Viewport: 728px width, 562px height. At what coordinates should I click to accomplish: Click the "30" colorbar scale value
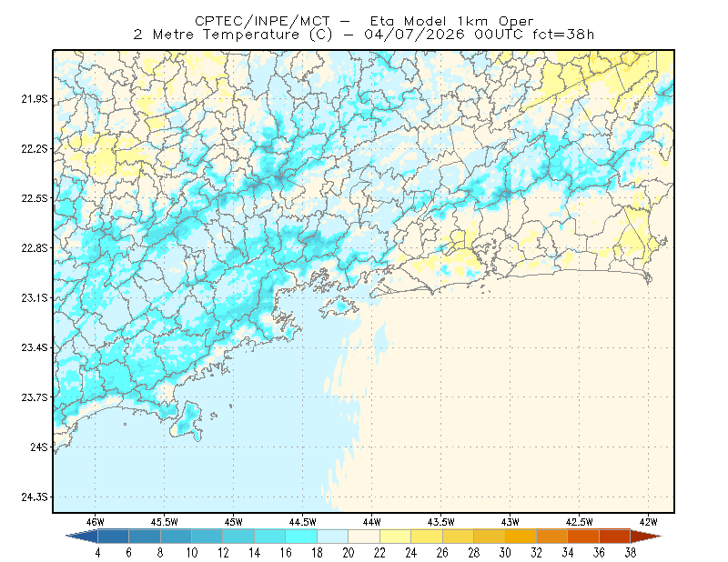pos(505,553)
